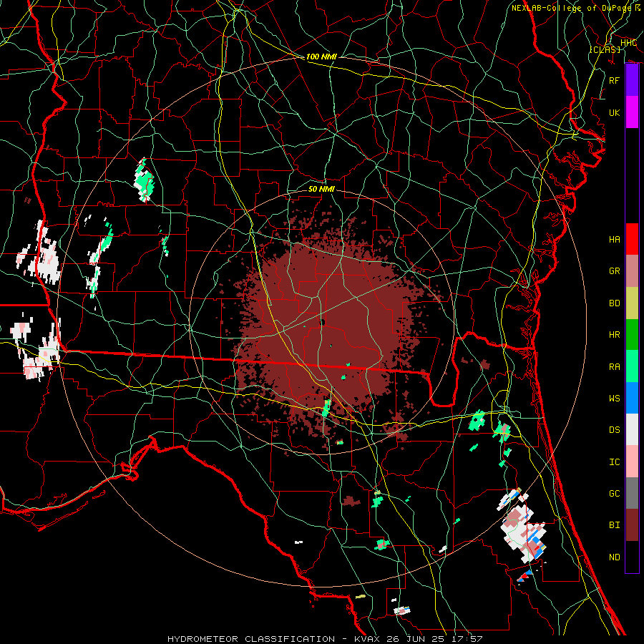Screen dimensions: 644x644
Task: Click the ND black legend swatch
Action: pyautogui.click(x=632, y=557)
